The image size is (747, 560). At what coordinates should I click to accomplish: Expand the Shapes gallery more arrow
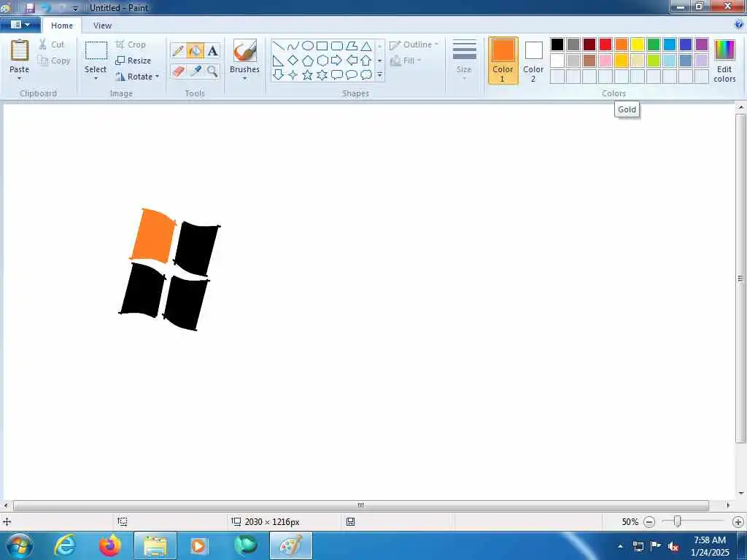point(379,75)
